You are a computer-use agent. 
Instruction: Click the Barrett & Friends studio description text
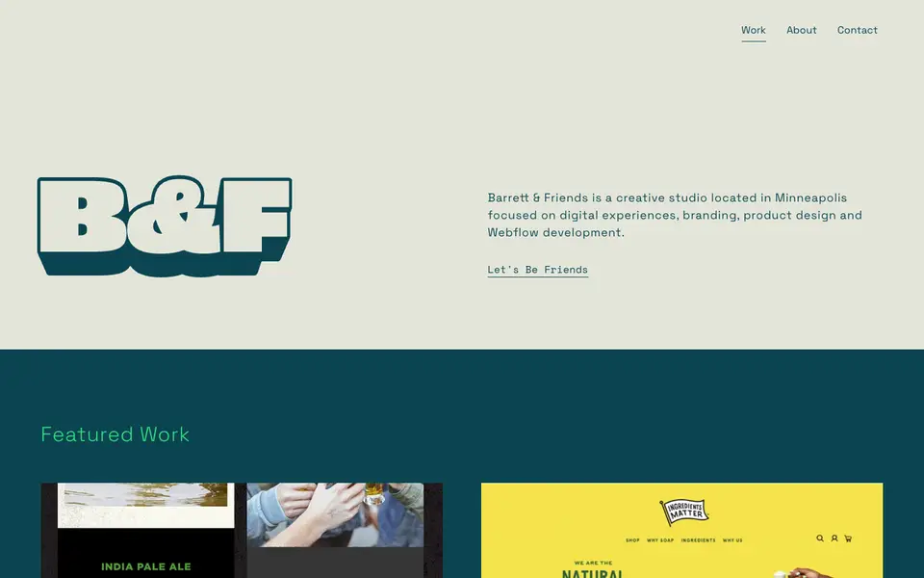[x=675, y=215]
